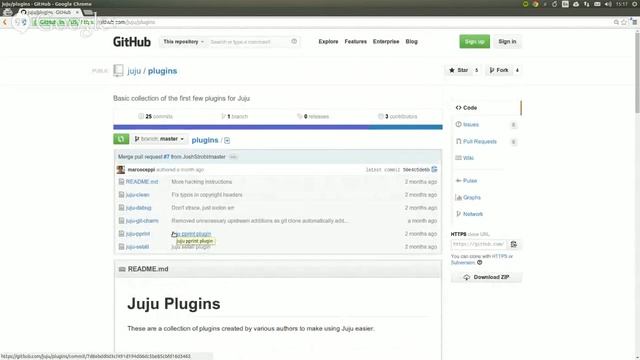Star the juju/plugins repository

click(458, 70)
